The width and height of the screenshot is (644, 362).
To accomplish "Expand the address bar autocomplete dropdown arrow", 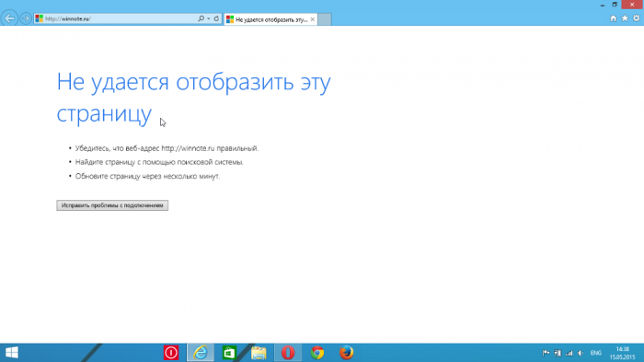I will [209, 18].
